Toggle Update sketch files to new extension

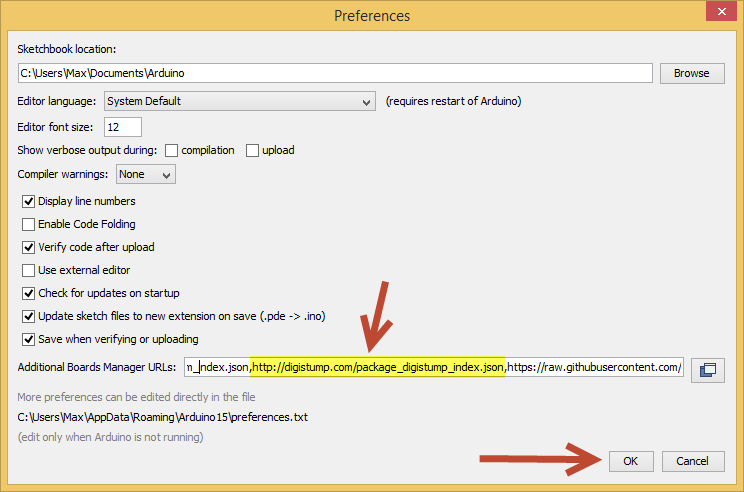[29, 316]
